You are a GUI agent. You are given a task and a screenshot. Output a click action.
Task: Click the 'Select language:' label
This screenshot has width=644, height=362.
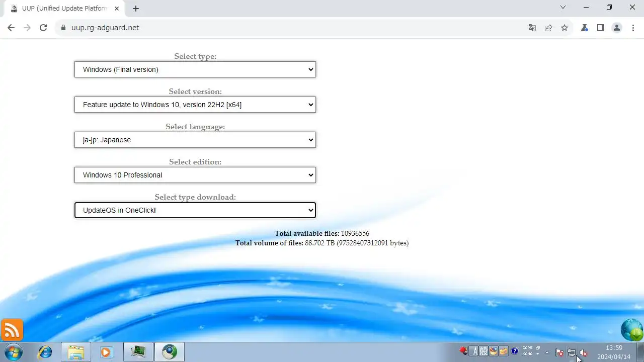click(195, 127)
